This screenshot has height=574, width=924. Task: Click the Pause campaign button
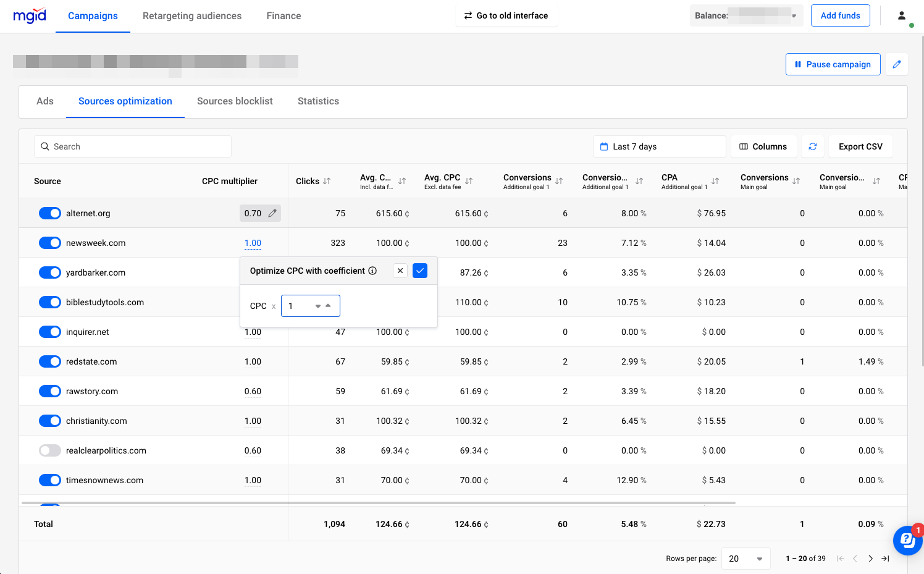pyautogui.click(x=833, y=64)
